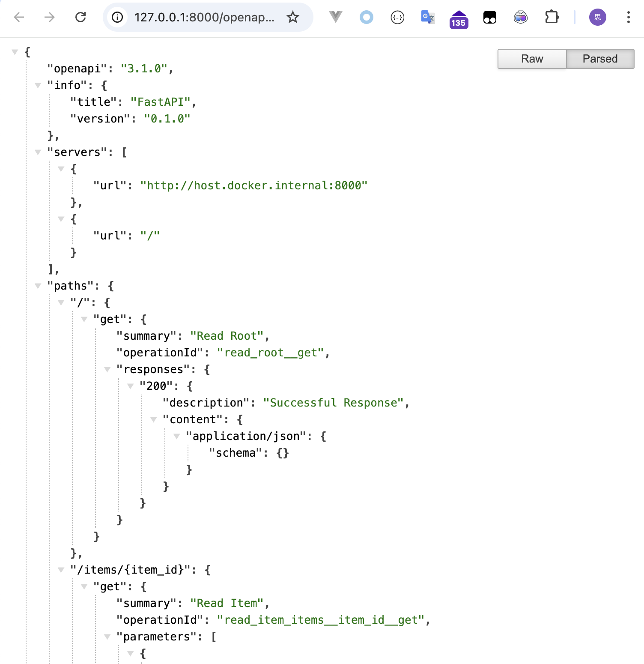This screenshot has width=644, height=664.
Task: Open the Vue devtools extension icon
Action: point(336,17)
